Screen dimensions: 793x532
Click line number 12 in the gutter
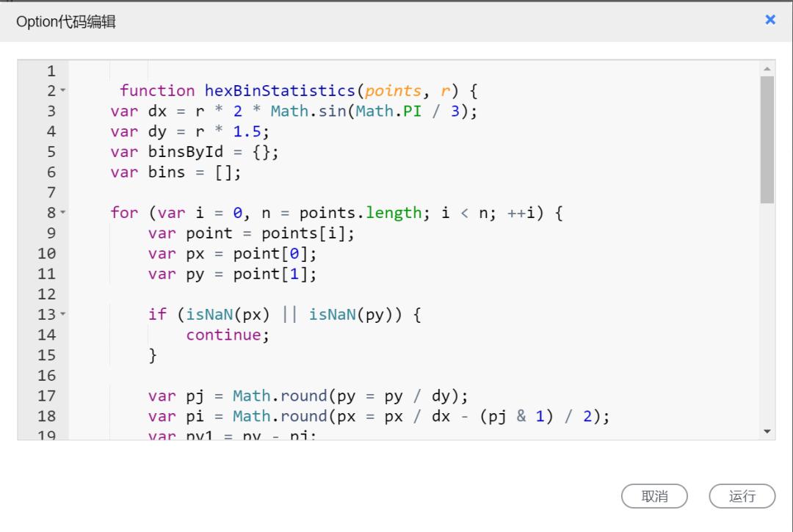coord(46,294)
